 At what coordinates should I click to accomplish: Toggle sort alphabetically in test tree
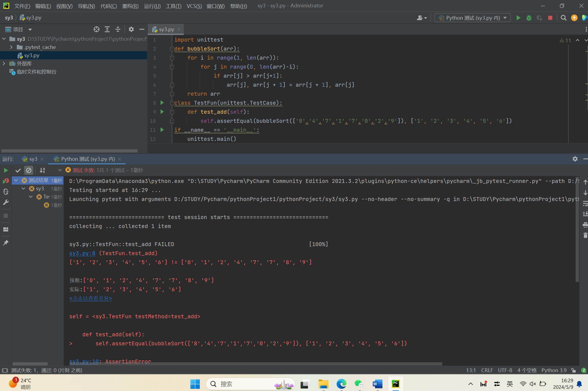coord(42,170)
